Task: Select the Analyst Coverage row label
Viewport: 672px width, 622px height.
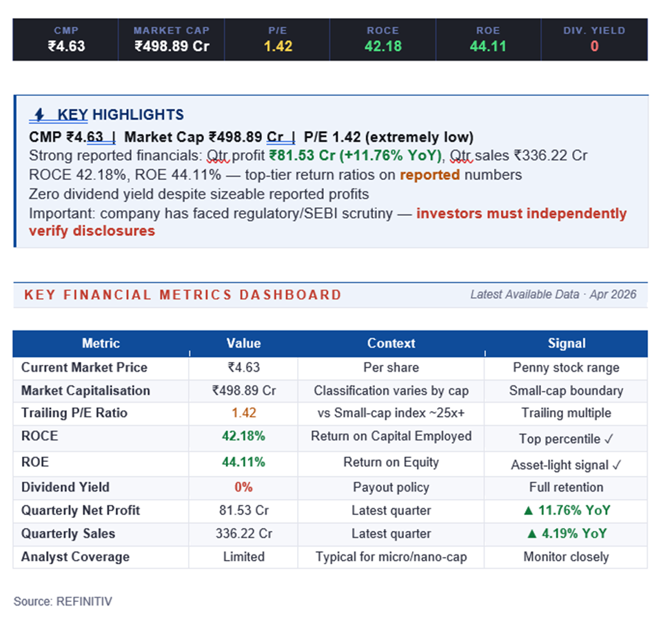Action: coord(75,557)
